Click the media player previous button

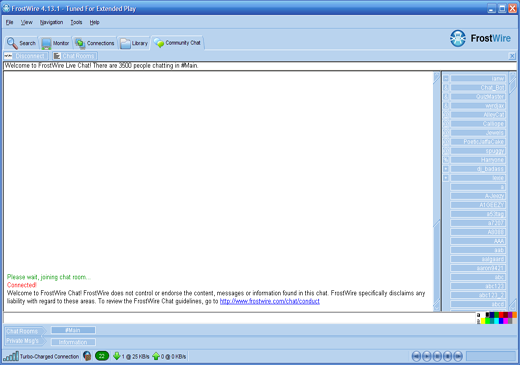pos(416,356)
